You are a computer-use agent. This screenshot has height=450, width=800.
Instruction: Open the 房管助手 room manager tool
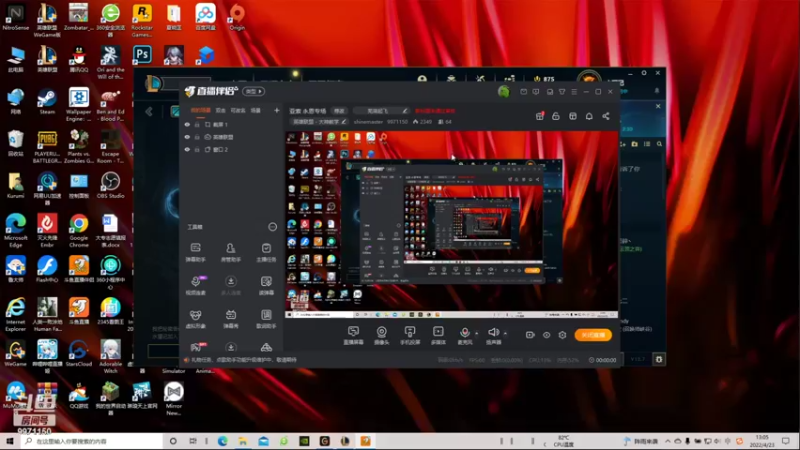coord(231,252)
